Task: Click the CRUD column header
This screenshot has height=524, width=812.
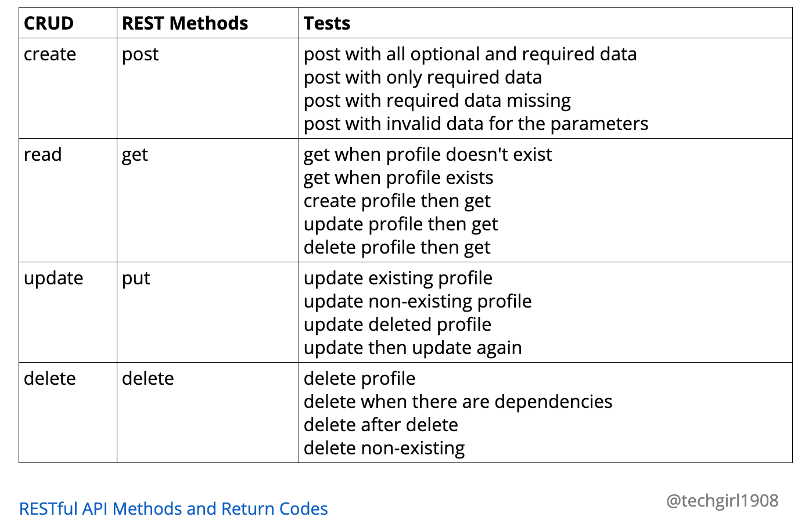Action: pyautogui.click(x=49, y=23)
